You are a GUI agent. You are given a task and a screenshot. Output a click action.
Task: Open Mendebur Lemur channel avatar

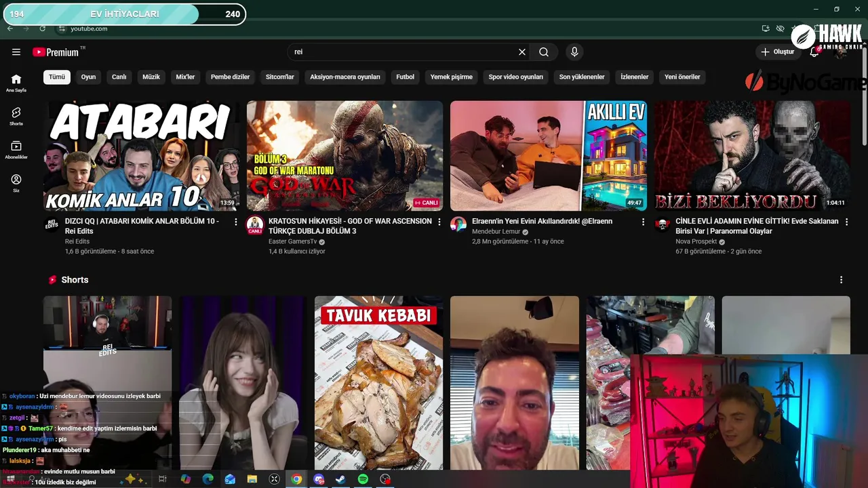click(x=458, y=224)
